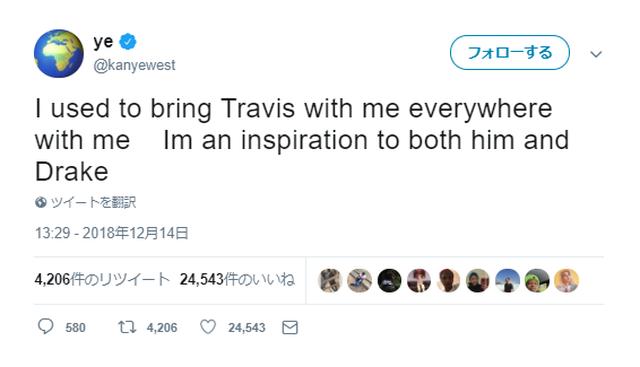Image resolution: width=640 pixels, height=367 pixels.
Task: Click the globe icon beside translate
Action: pos(40,202)
